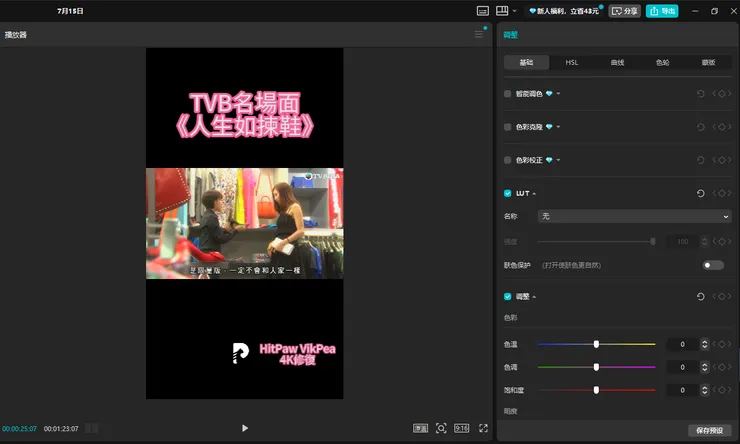Click the 色调 value stepper arrows
Screen dimensions: 740x444
click(x=705, y=367)
